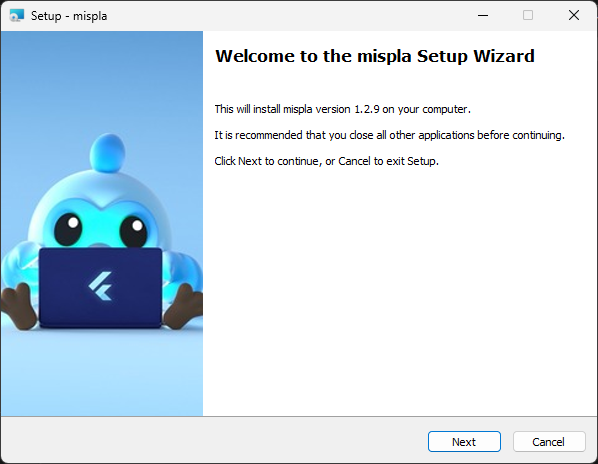This screenshot has width=598, height=464.
Task: Click the dark blue laptop lid
Action: [x=100, y=287]
